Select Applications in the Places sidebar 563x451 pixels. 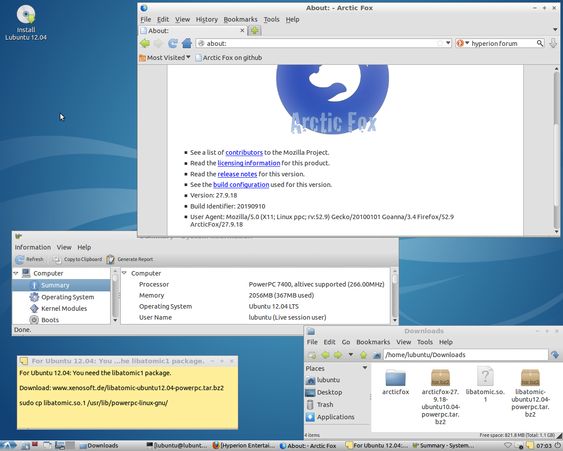coord(330,417)
